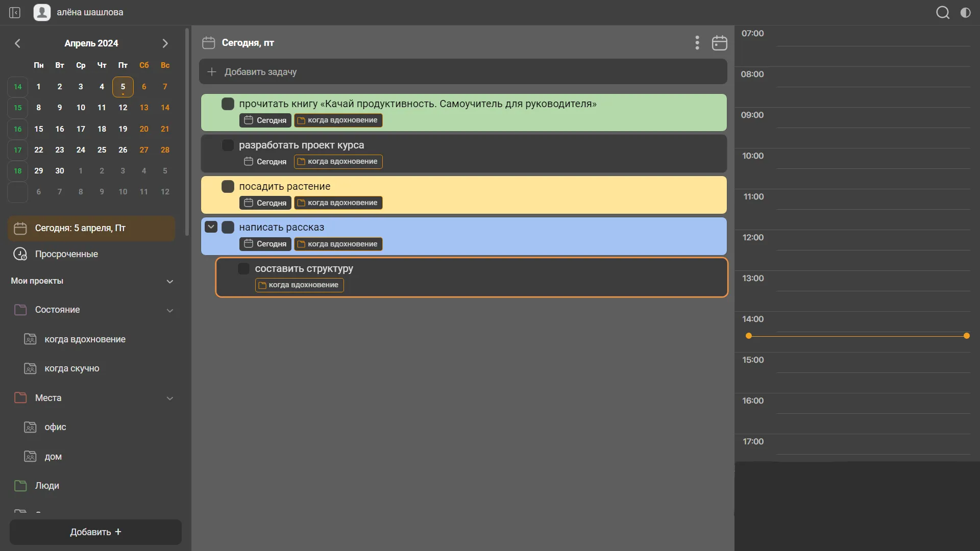
Task: Collapse the left sidebar panel icon
Action: coord(15,12)
